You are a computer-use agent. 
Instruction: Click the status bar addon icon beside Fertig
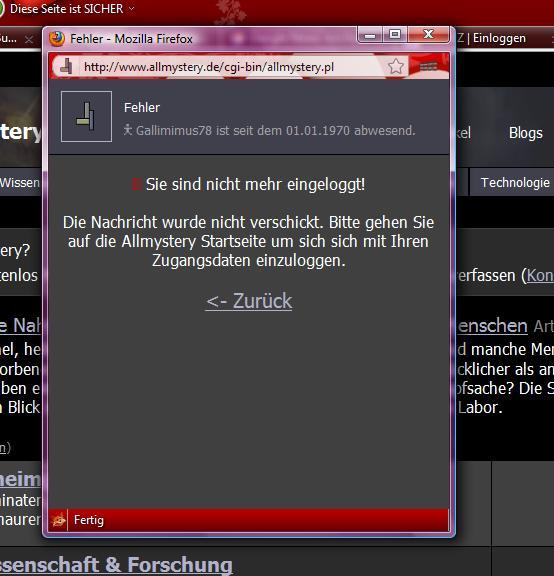pyautogui.click(x=59, y=520)
